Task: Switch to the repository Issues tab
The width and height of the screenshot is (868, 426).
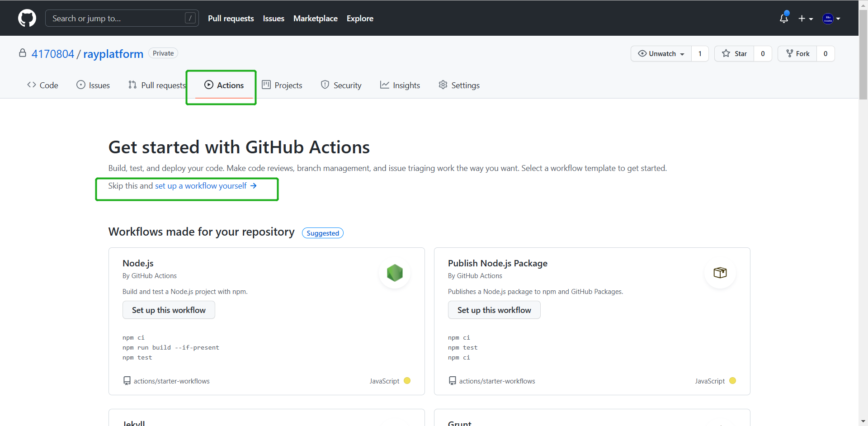Action: point(93,85)
